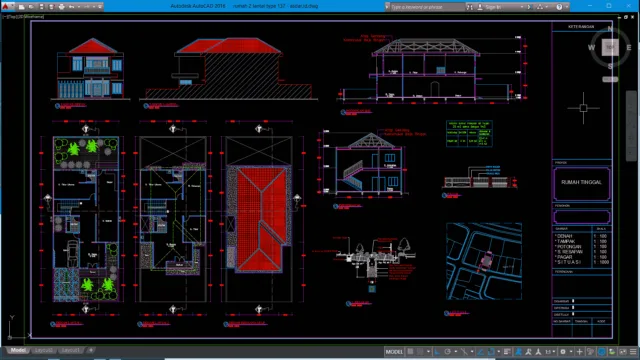Open the Polar tracking angle dropdown arrow
The width and height of the screenshot is (640, 360).
[x=456, y=351]
